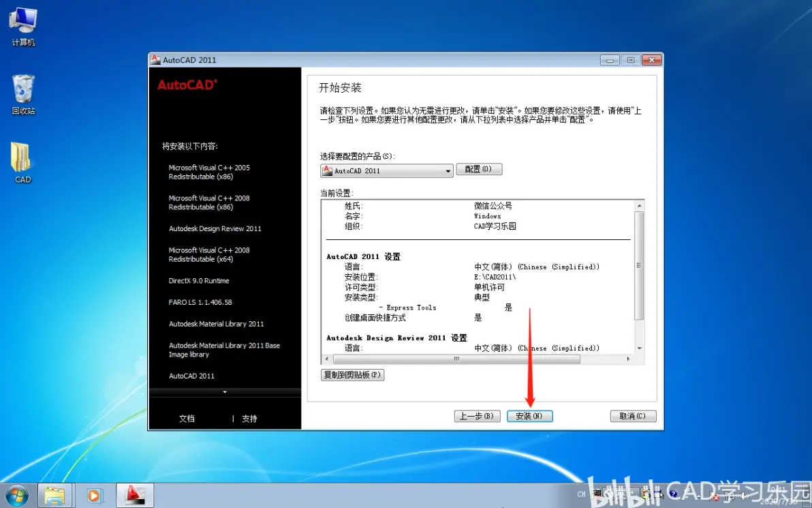
Task: Select FARO LS 1.1.406.58 entry
Action: click(200, 302)
